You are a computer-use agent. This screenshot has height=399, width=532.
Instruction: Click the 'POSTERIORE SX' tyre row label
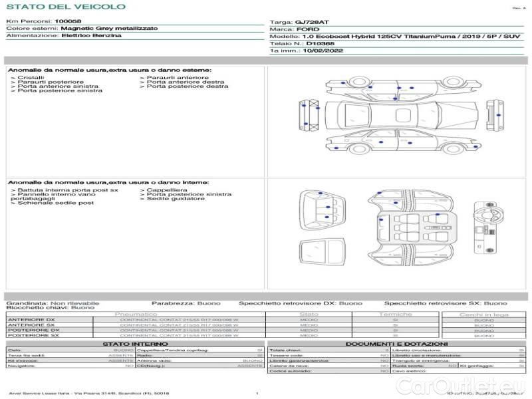tap(33, 335)
